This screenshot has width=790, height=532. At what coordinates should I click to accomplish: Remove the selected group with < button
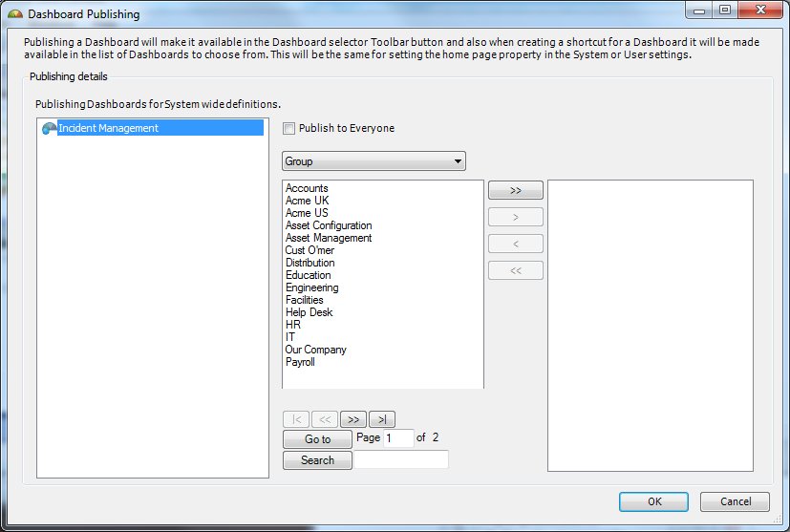(516, 244)
